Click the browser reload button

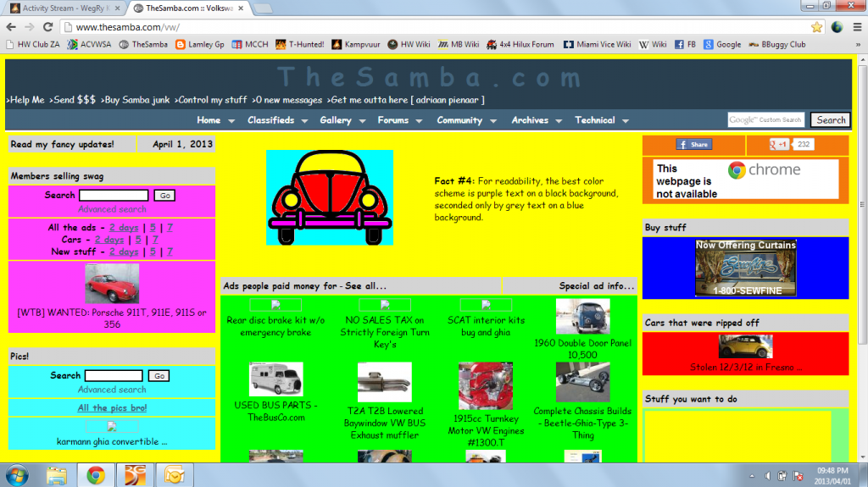(x=53, y=27)
